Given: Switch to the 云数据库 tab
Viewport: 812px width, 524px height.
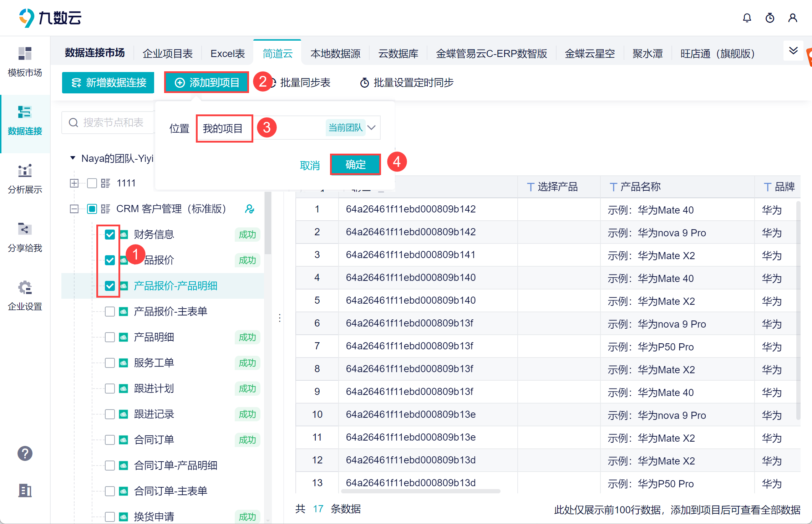Looking at the screenshot, I should pyautogui.click(x=398, y=53).
